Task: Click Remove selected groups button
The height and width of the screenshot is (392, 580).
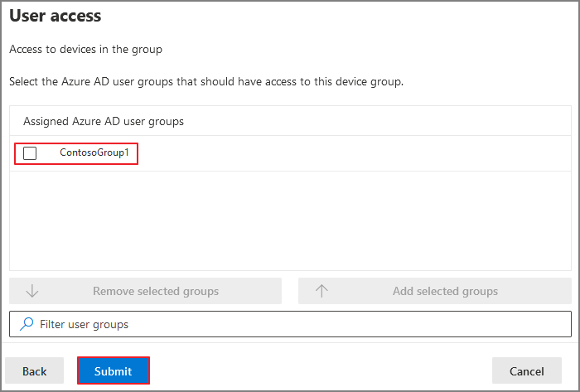Action: click(145, 291)
